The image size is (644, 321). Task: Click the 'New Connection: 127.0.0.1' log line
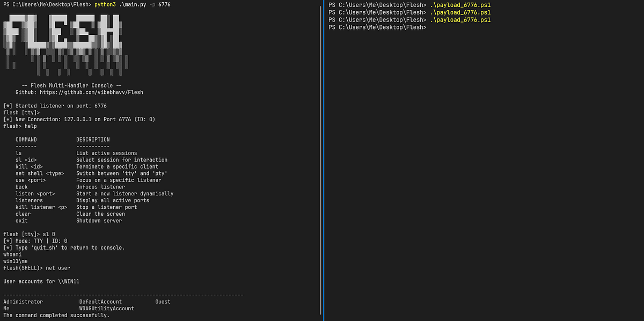tap(79, 119)
